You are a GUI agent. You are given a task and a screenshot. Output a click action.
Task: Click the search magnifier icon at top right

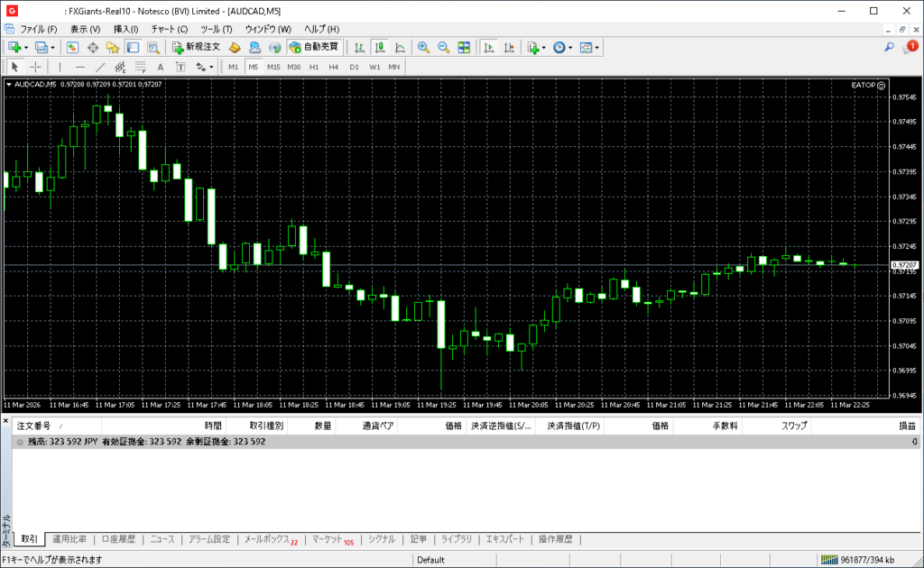click(x=889, y=47)
